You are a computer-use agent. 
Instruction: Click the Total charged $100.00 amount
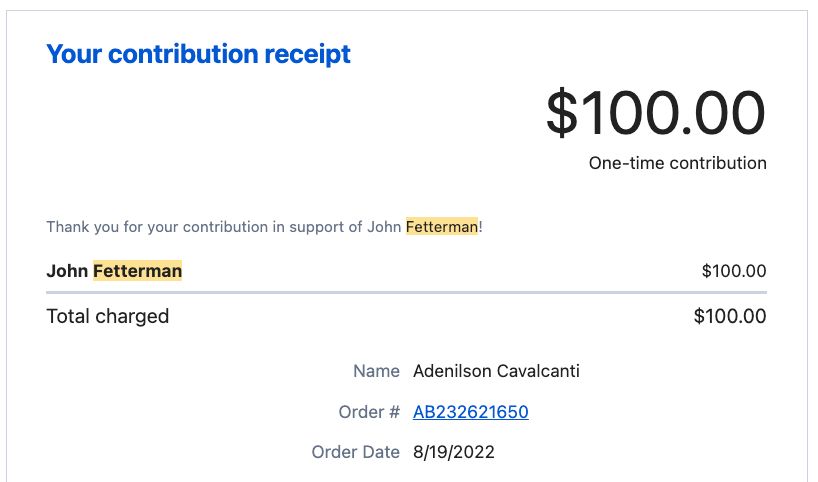click(730, 316)
